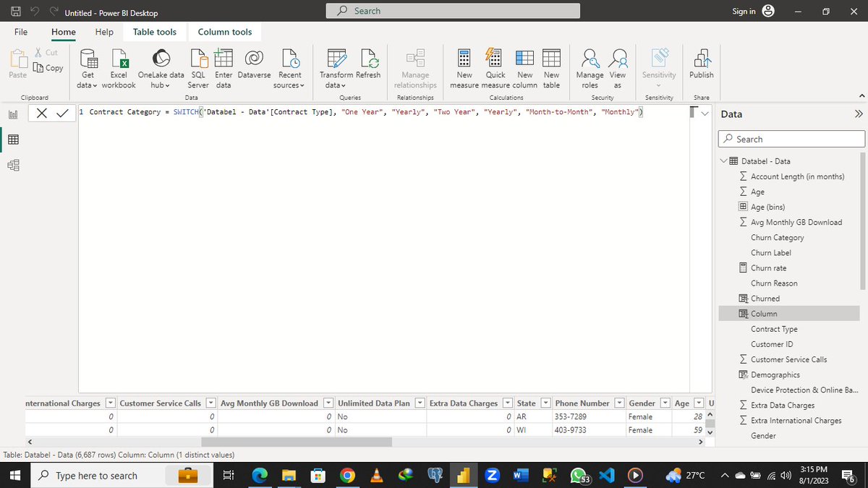Click Sign in

point(744,11)
